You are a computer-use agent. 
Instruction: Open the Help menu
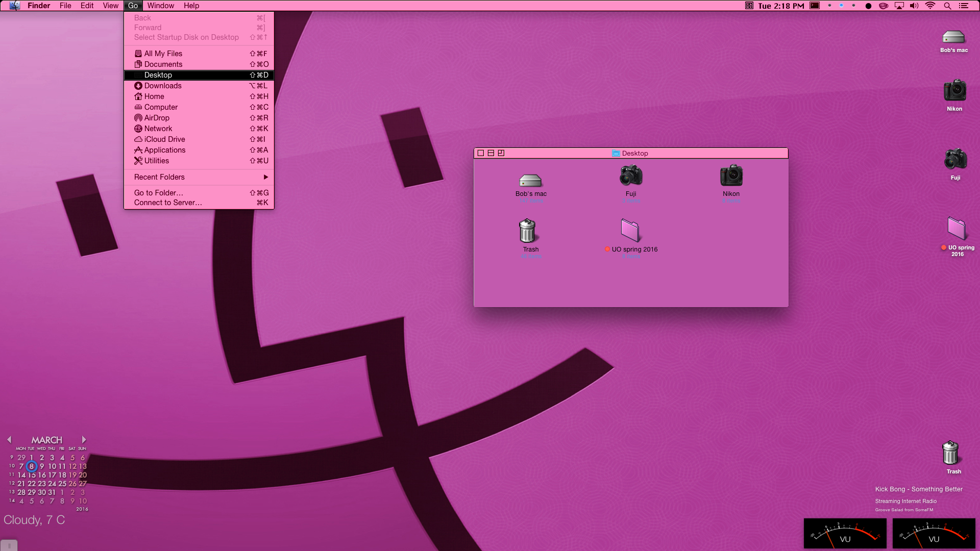[x=191, y=6]
